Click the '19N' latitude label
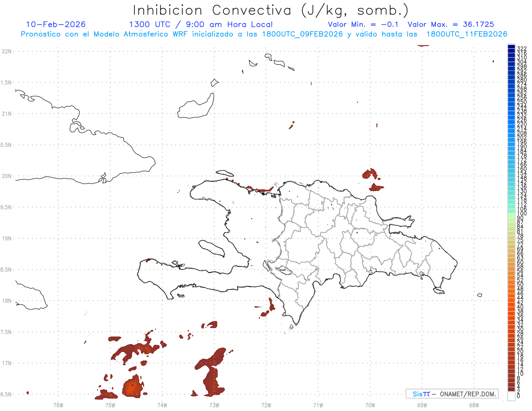This screenshot has height=411, width=532. 7,239
